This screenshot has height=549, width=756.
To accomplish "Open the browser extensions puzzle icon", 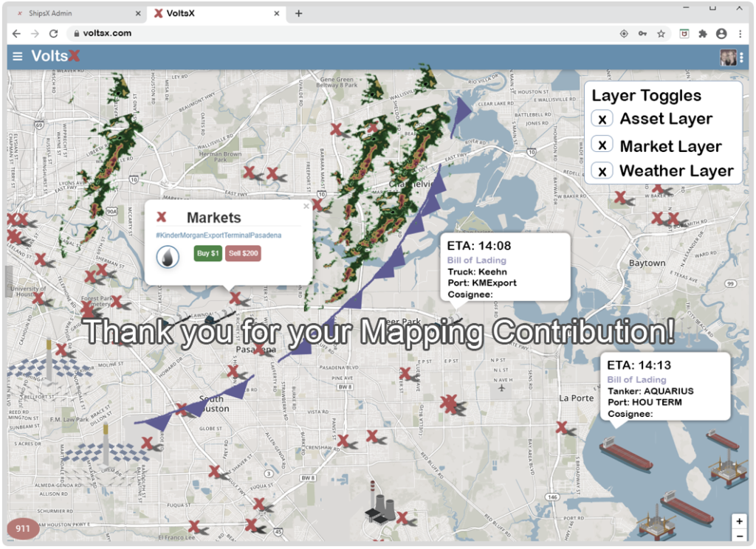I will tap(703, 33).
